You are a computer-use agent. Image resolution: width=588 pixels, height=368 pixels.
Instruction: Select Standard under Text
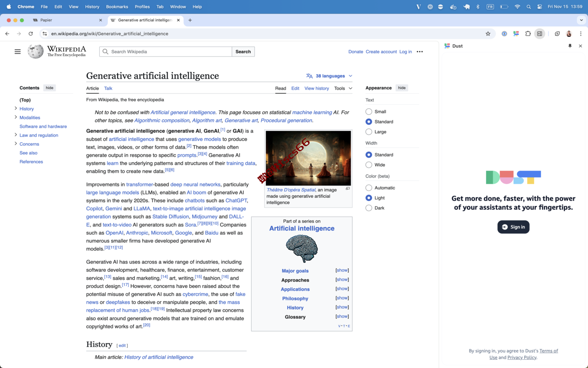(x=369, y=122)
